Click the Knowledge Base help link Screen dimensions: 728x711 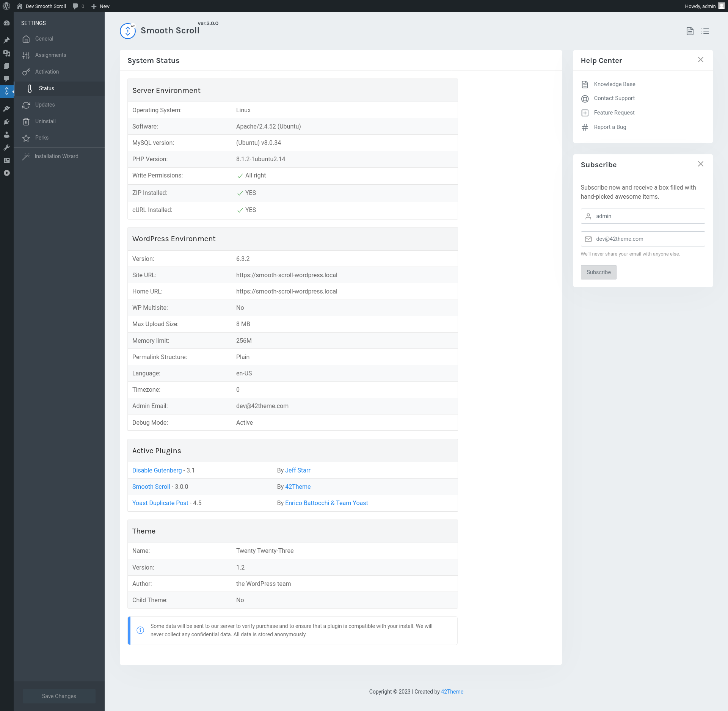pyautogui.click(x=614, y=84)
